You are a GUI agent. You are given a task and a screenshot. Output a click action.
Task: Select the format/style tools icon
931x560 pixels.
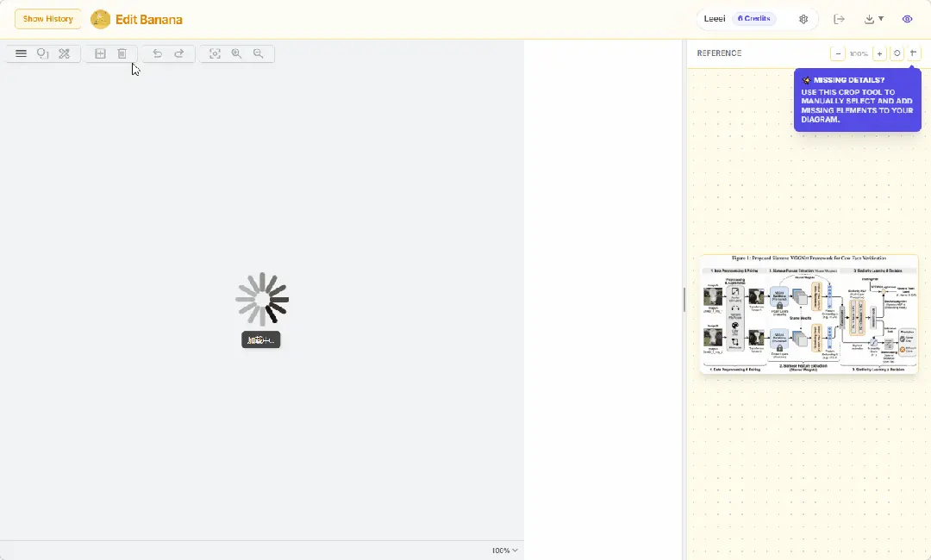(65, 53)
